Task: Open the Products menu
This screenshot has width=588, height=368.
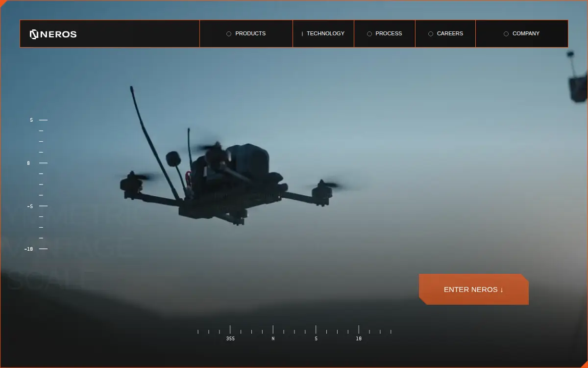Action: [x=246, y=34]
